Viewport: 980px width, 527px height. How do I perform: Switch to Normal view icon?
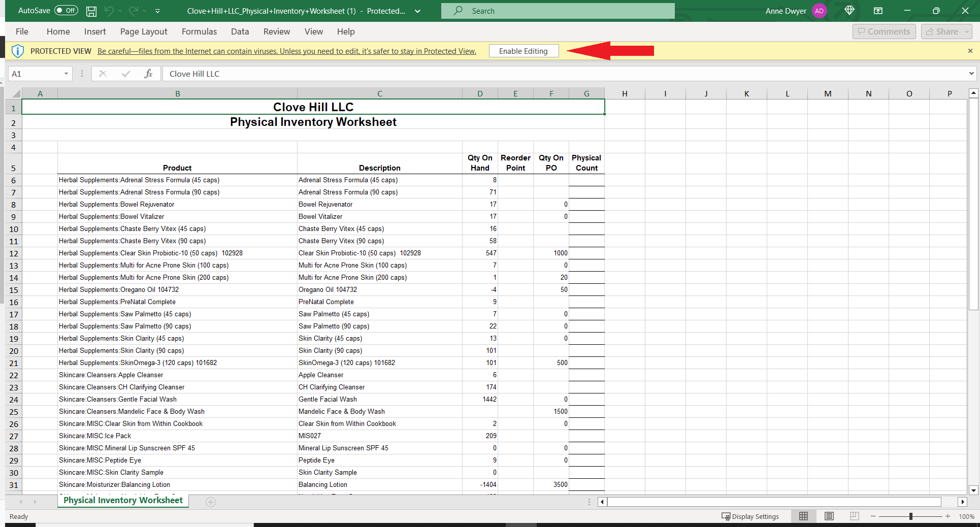[803, 516]
